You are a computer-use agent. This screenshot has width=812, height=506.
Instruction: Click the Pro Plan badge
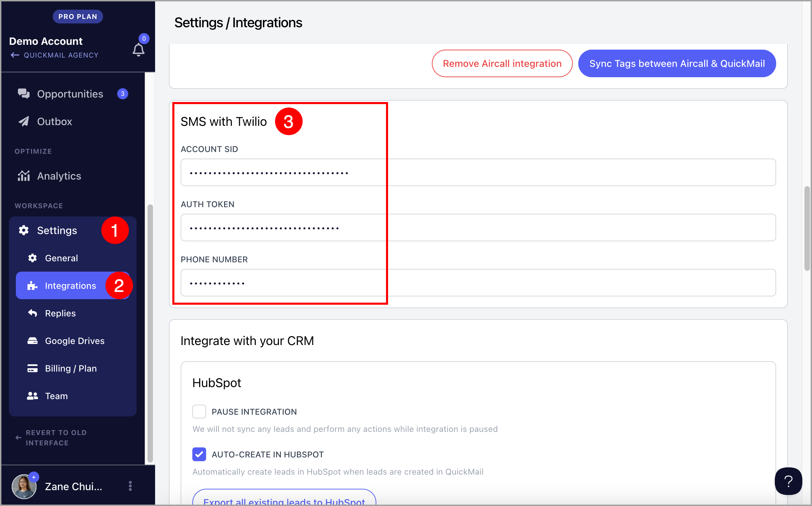pos(78,17)
